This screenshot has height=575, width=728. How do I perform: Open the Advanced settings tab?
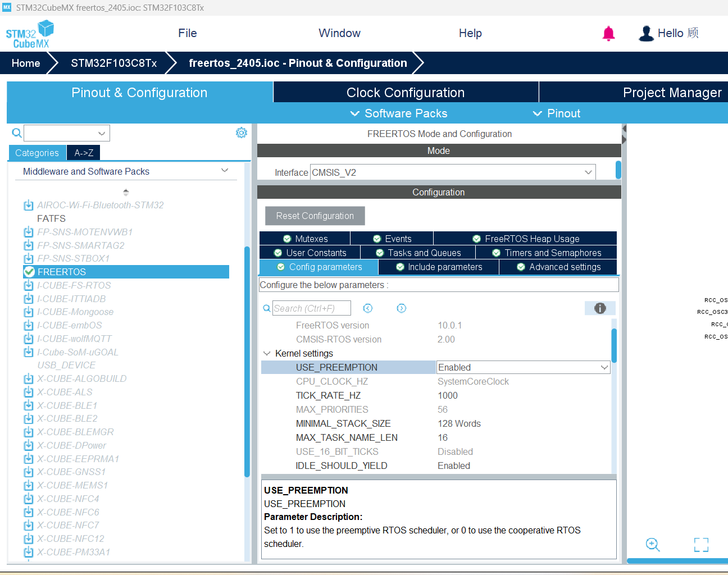pos(558,267)
